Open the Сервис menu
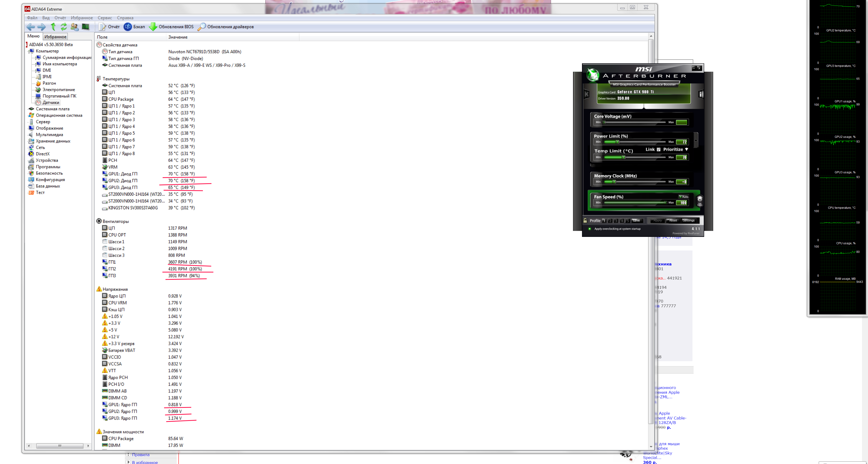Viewport: 868px width, 464px height. coord(105,18)
